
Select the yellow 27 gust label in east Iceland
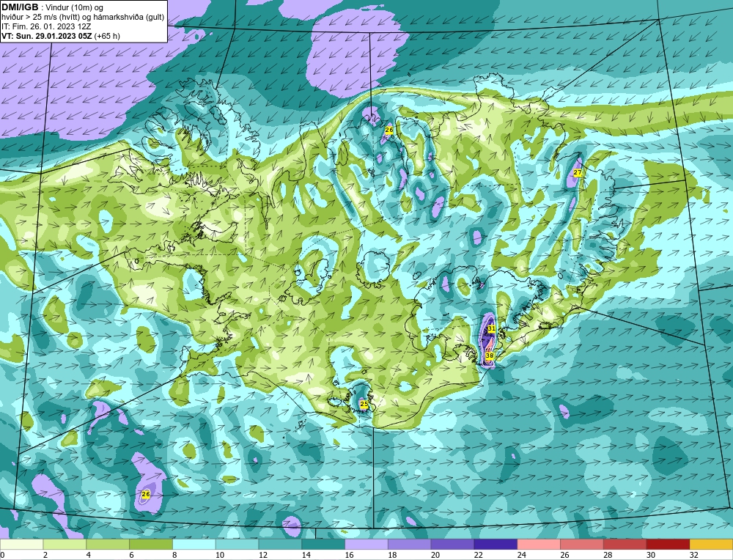[x=578, y=172]
